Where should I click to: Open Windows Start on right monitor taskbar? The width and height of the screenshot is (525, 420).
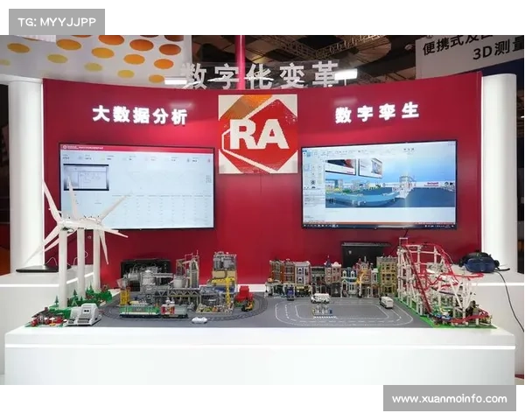(304, 224)
